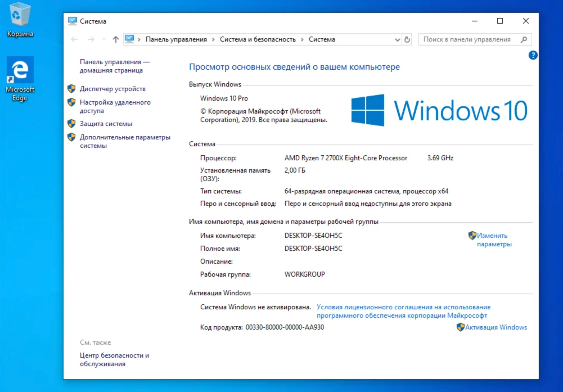
Task: Open recent locations dropdown arrow
Action: point(104,39)
